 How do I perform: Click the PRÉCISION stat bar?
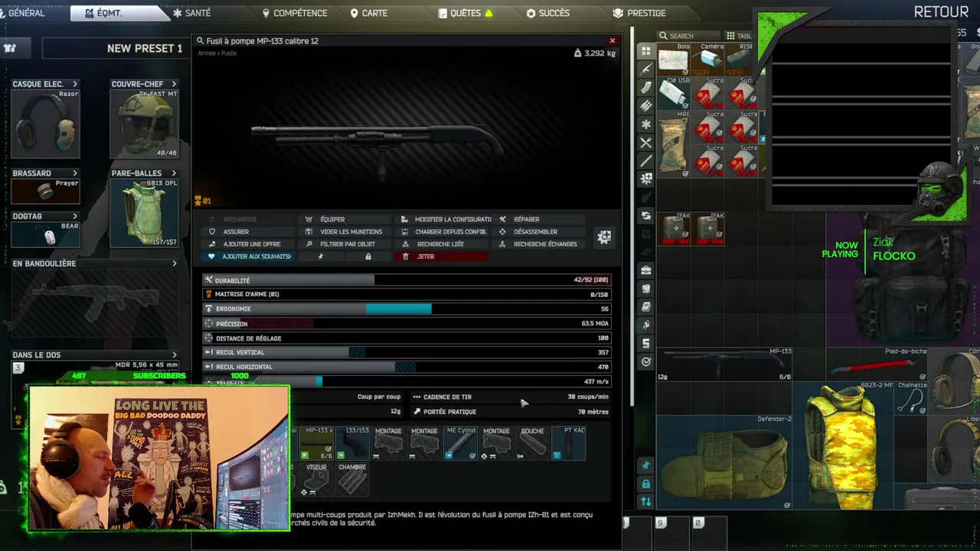click(x=407, y=324)
